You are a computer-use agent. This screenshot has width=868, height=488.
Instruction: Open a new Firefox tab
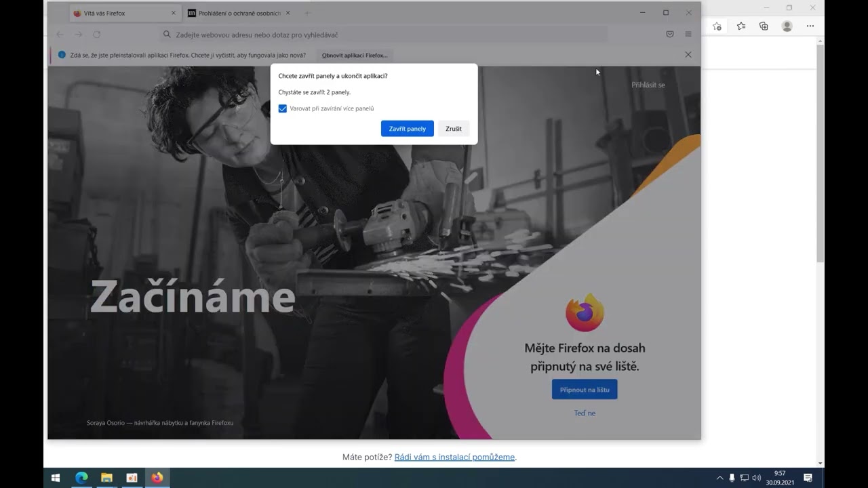[307, 13]
